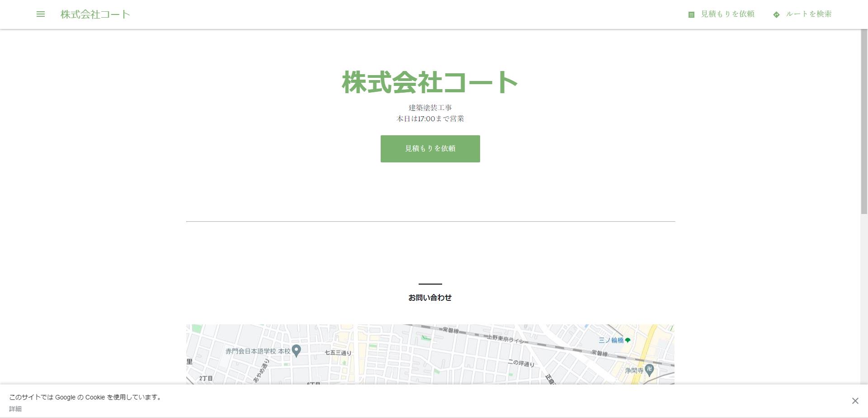Dismiss the cookie notice with the X
Image resolution: width=868 pixels, height=418 pixels.
click(x=855, y=400)
